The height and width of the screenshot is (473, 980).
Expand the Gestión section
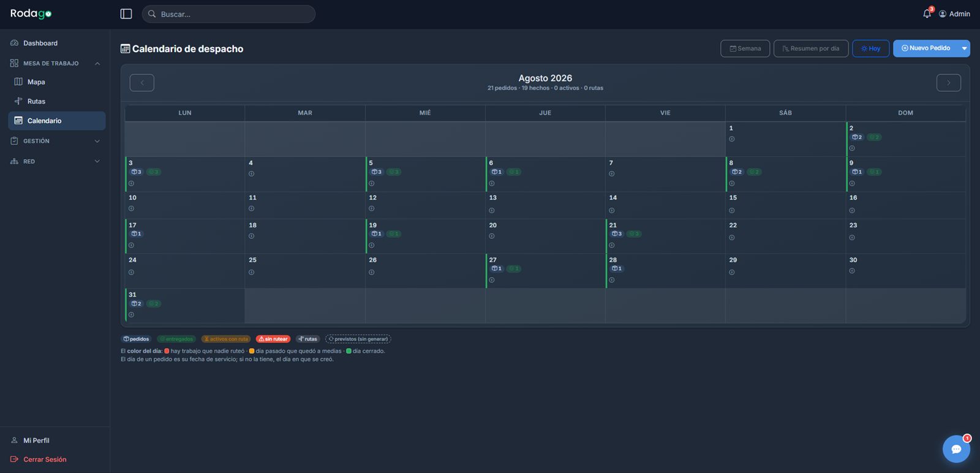[x=55, y=141]
